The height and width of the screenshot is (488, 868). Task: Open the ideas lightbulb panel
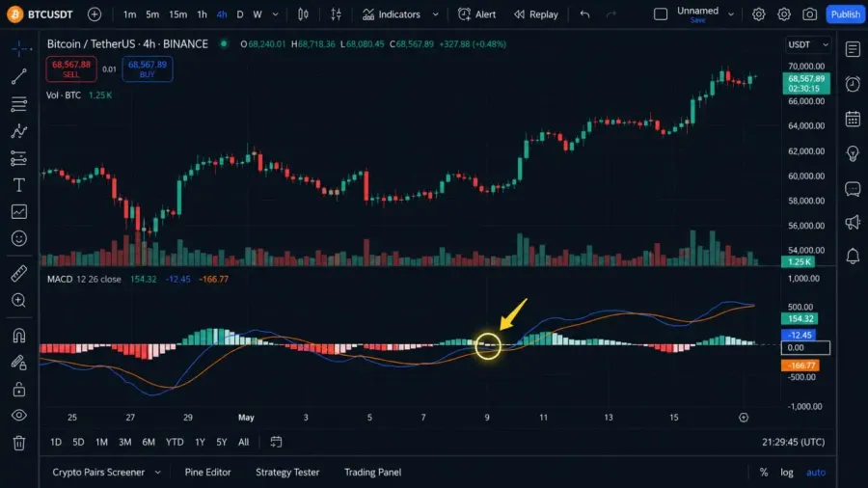(x=854, y=153)
